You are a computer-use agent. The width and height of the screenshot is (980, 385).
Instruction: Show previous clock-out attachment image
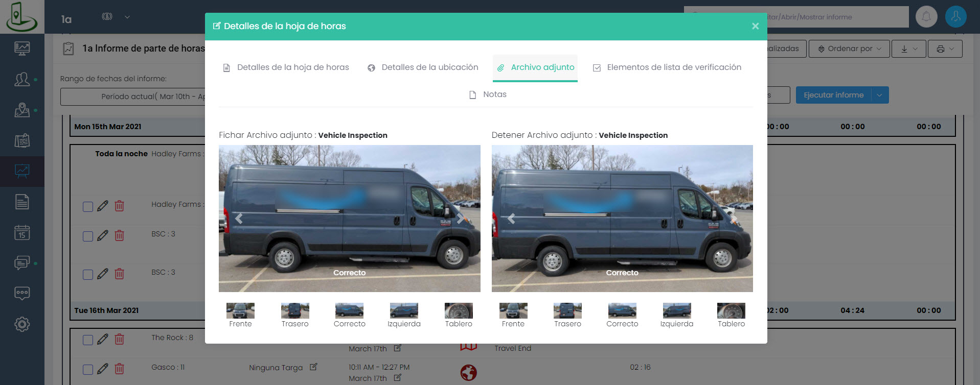click(x=511, y=219)
